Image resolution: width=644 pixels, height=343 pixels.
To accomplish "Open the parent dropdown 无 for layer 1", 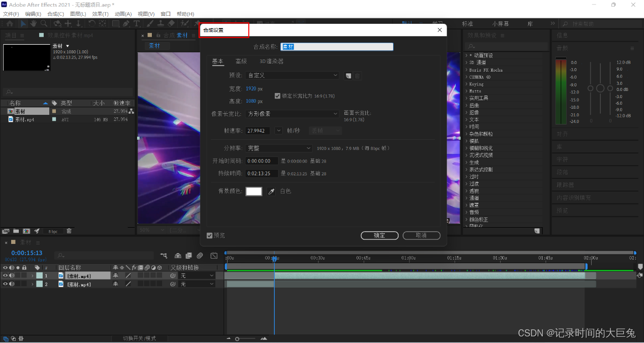I will [x=197, y=275].
